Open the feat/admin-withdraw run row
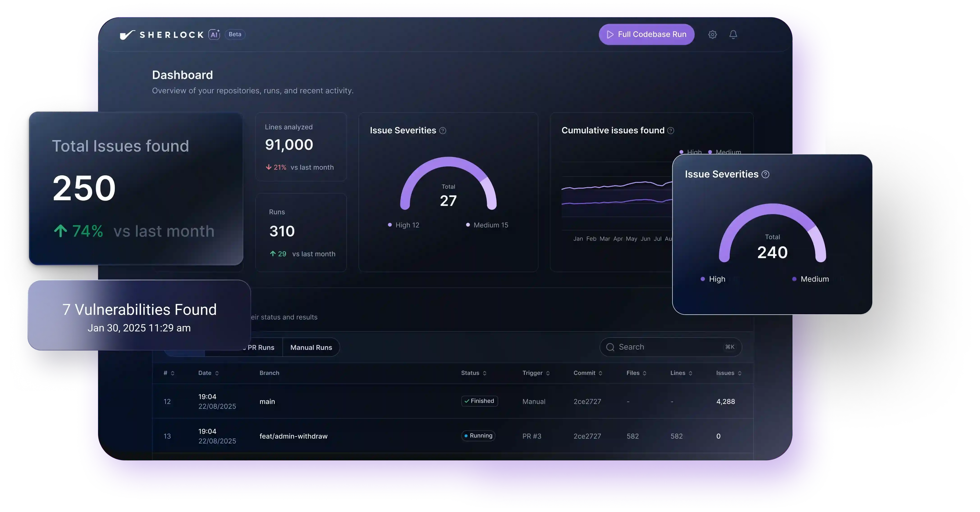This screenshot has width=980, height=512. (x=293, y=436)
